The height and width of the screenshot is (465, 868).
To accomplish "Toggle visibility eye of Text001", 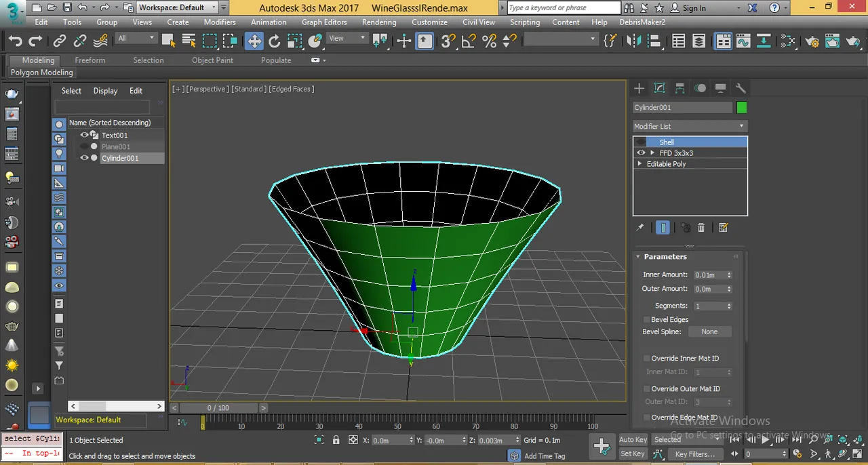I will pyautogui.click(x=84, y=135).
